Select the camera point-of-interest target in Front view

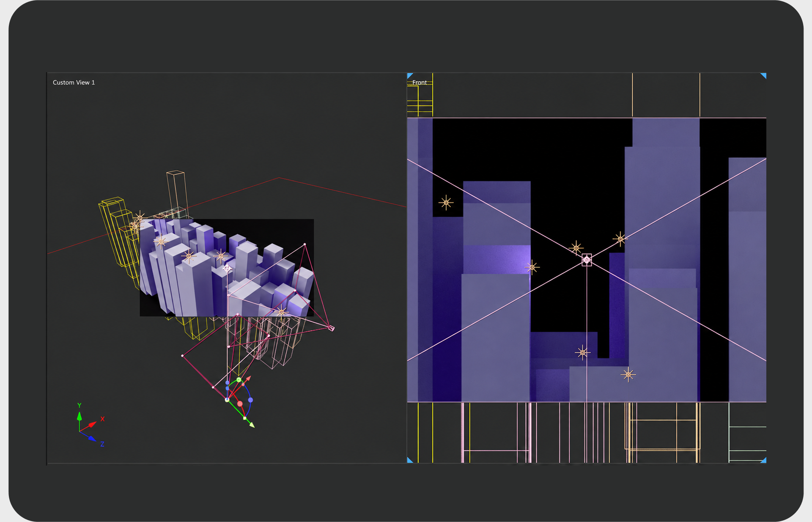tap(587, 260)
